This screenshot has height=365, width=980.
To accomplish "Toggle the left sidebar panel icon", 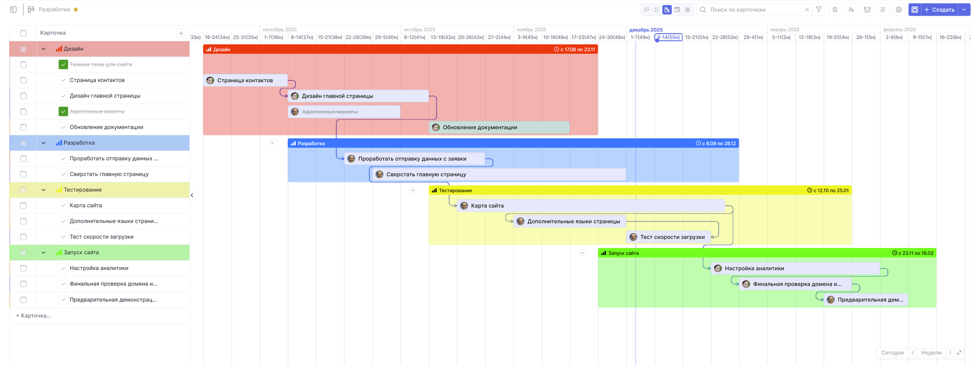I will pyautogui.click(x=13, y=10).
